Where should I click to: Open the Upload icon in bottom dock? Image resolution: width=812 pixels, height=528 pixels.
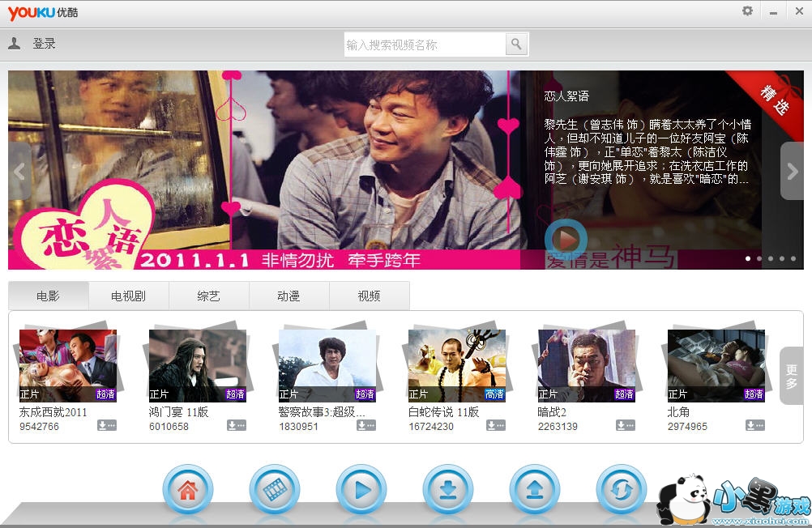click(534, 490)
